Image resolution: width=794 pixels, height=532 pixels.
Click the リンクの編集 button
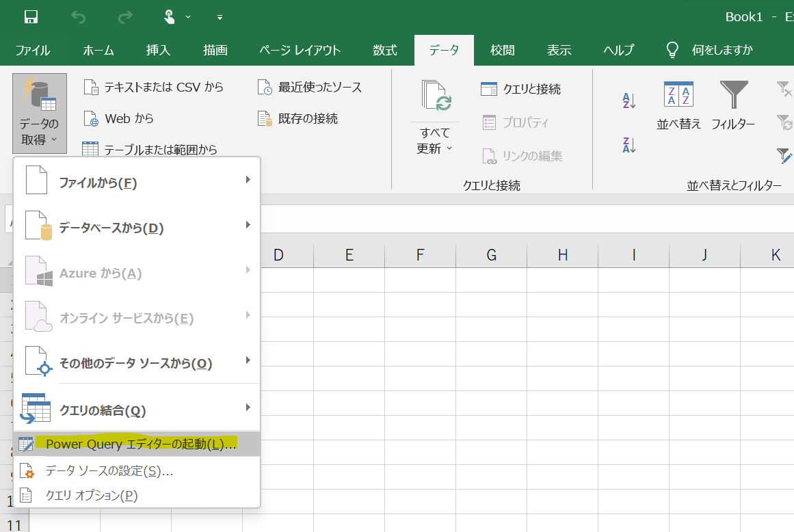pyautogui.click(x=522, y=156)
